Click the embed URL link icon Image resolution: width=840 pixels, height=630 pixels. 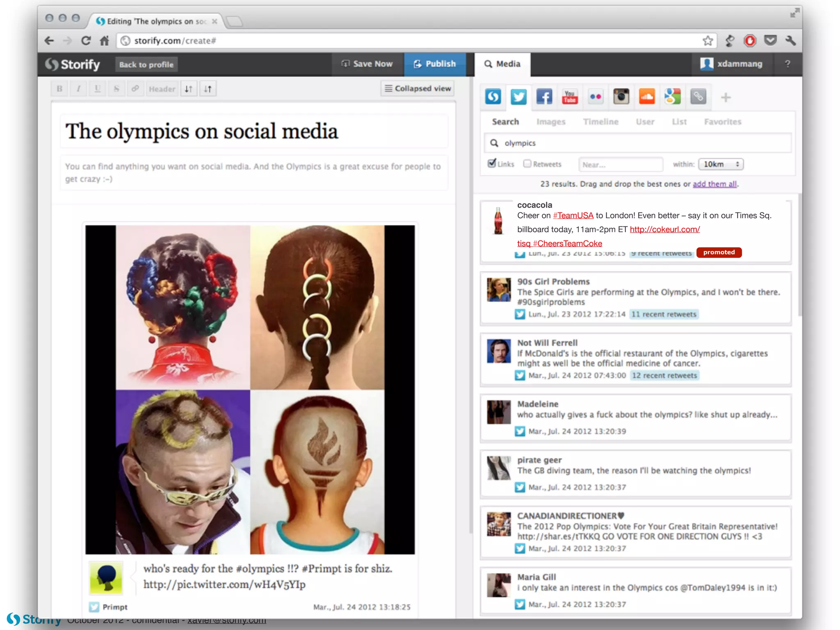click(698, 97)
